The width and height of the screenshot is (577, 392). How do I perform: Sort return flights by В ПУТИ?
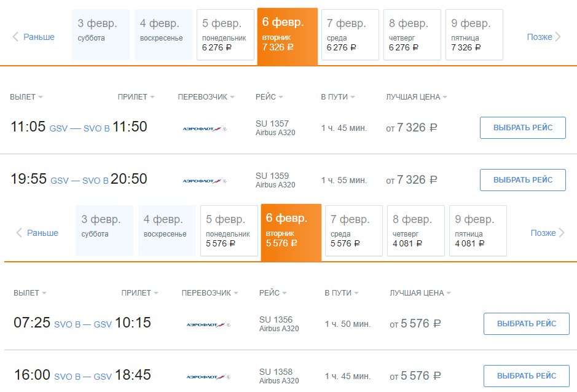point(341,293)
